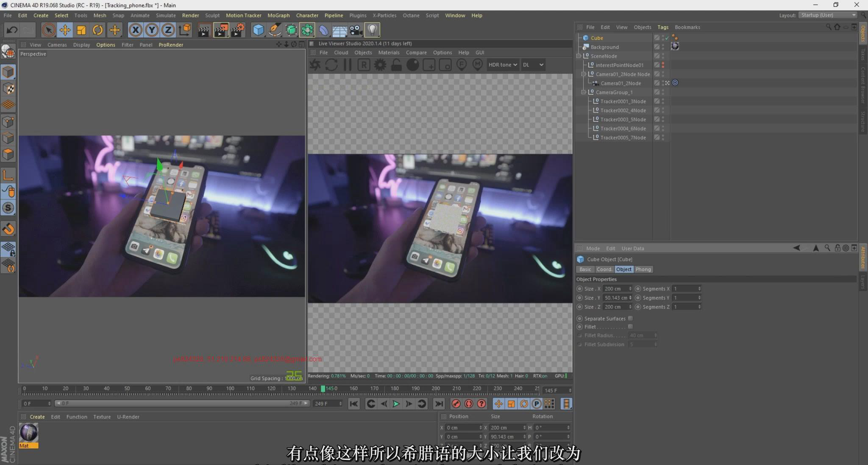The width and height of the screenshot is (868, 465).
Task: Open Attribute manager Mode menu
Action: click(x=593, y=249)
